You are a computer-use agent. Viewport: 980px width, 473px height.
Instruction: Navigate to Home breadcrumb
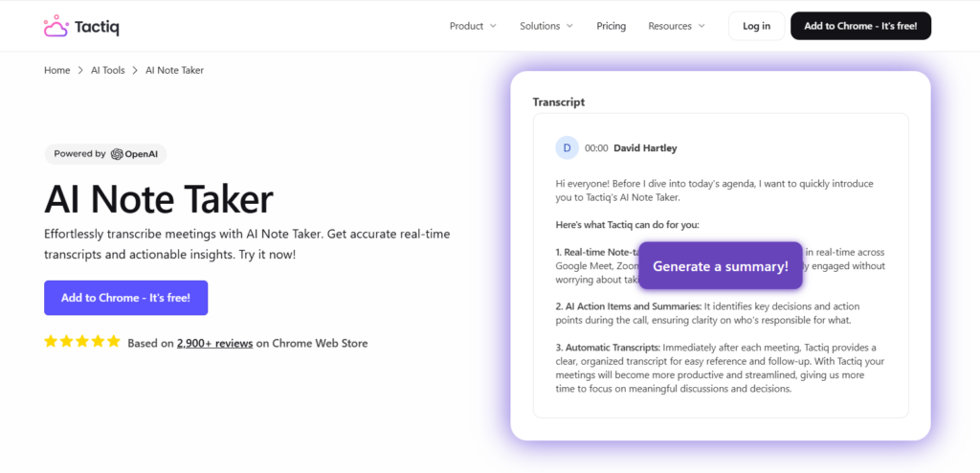(57, 71)
